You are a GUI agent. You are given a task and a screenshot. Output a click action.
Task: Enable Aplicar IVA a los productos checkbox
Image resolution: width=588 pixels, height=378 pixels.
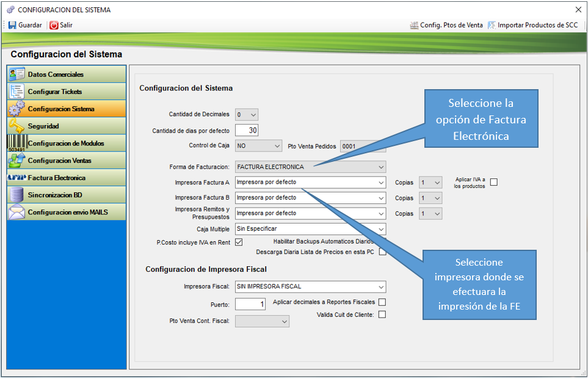[494, 182]
